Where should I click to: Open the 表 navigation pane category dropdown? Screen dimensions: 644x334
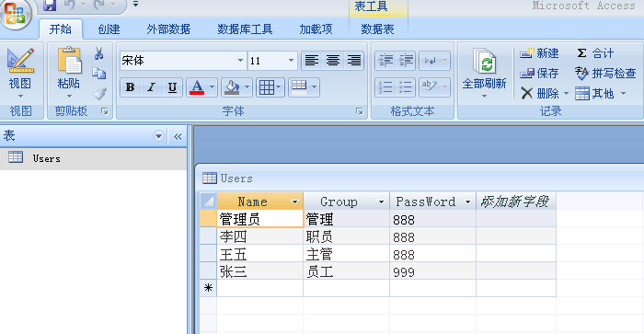pyautogui.click(x=158, y=136)
